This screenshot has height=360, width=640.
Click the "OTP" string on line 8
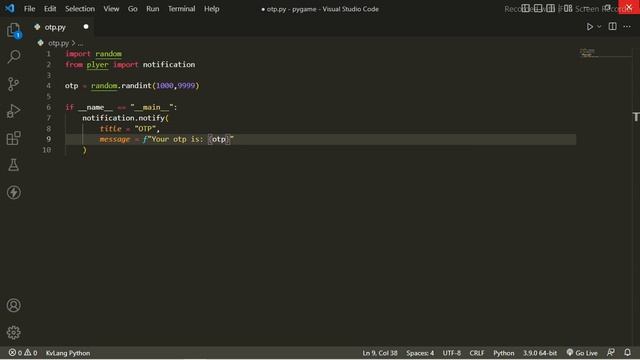click(x=145, y=129)
